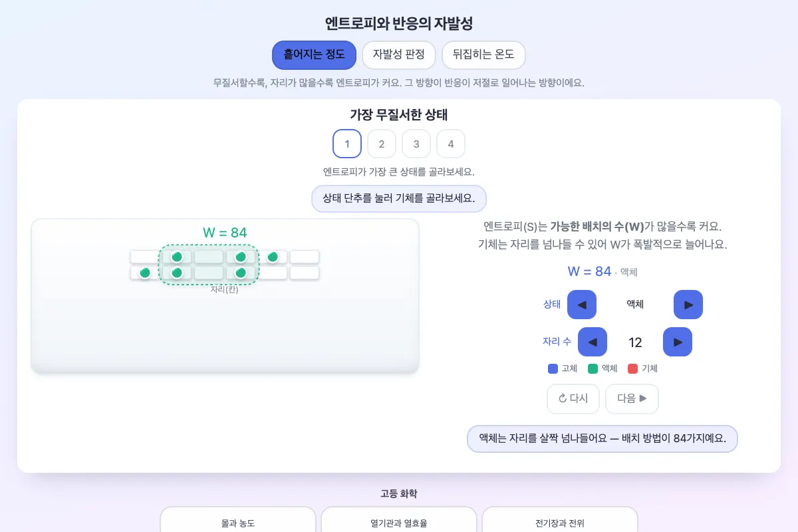798x532 pixels.
Task: Switch to the 자발성 판정 tab
Action: tap(398, 55)
